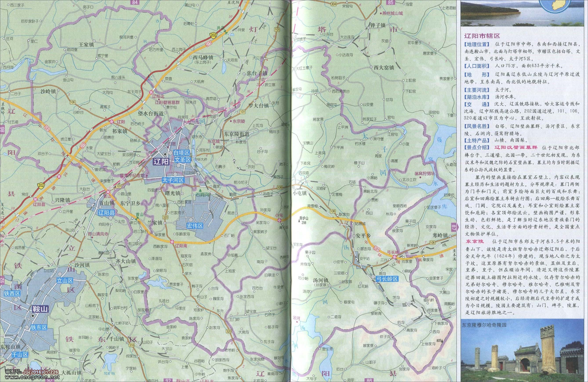Click the green tree icon at 石洞沟
The width and height of the screenshot is (588, 382).
200,190
